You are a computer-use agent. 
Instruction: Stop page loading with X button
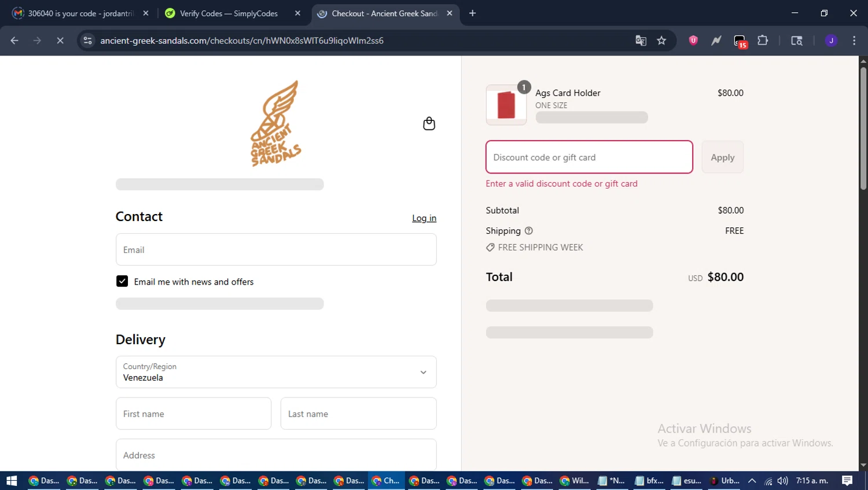click(60, 40)
